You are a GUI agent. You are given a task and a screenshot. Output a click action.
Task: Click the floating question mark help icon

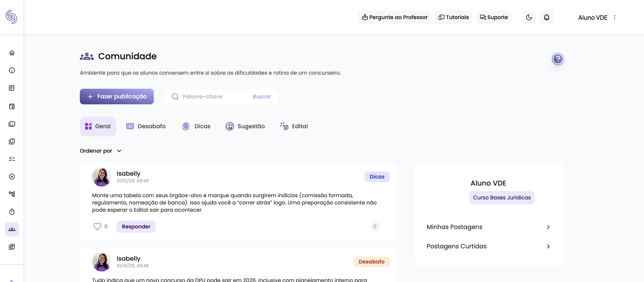pos(558,59)
